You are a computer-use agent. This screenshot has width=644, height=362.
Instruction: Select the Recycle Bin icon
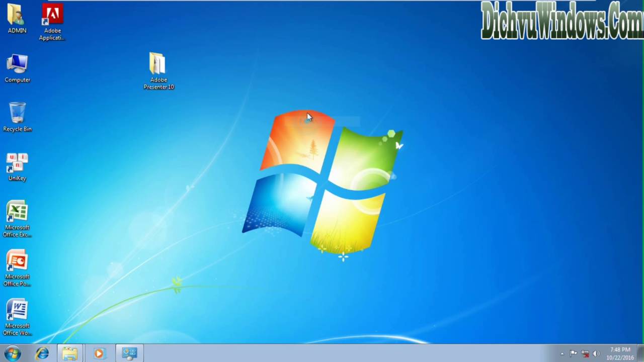pyautogui.click(x=17, y=117)
